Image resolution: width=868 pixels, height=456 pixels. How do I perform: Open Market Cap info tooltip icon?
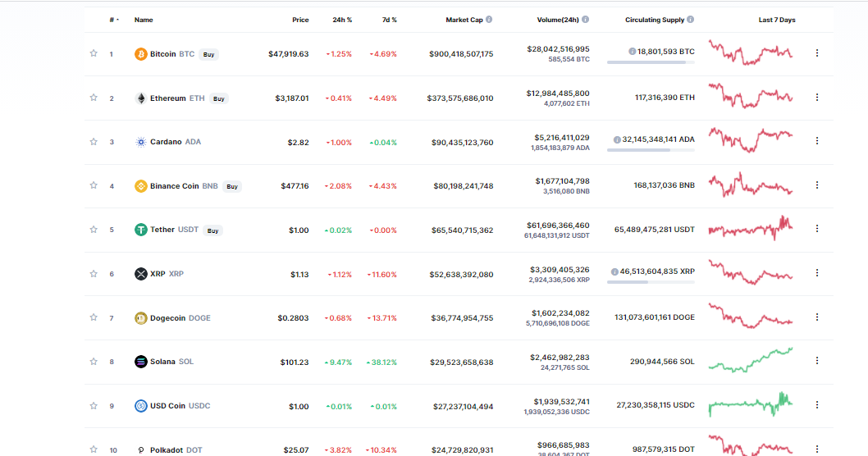coord(489,20)
